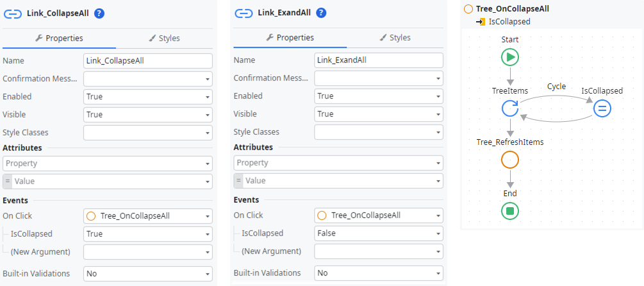Switch to Styles tab for Link_CollapseAll
The height and width of the screenshot is (286, 644).
pos(164,38)
